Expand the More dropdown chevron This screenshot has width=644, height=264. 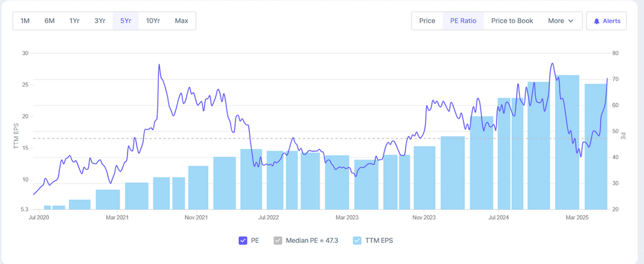point(571,21)
